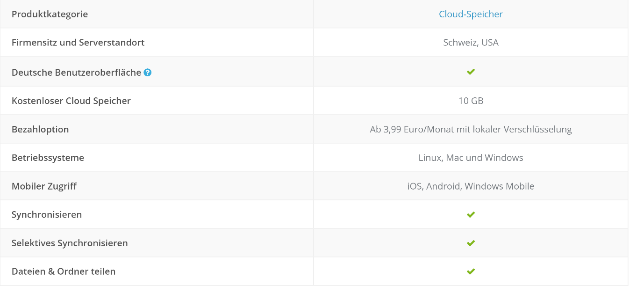Click the Dateien & Ordner teilen label
The width and height of the screenshot is (644, 286).
pos(64,271)
